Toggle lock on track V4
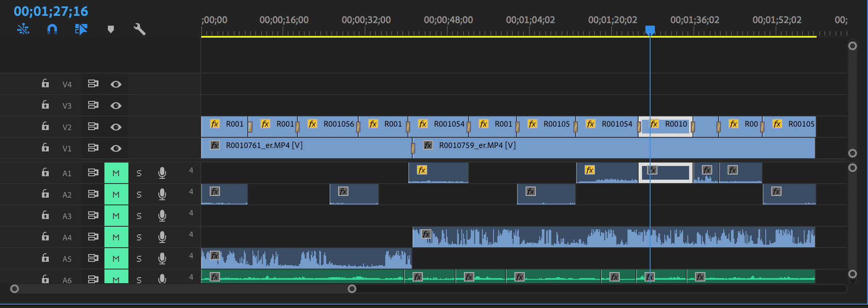 point(45,84)
